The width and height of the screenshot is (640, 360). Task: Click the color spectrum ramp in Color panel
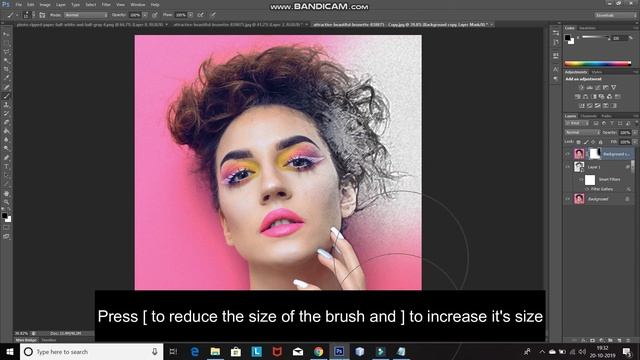(598, 64)
